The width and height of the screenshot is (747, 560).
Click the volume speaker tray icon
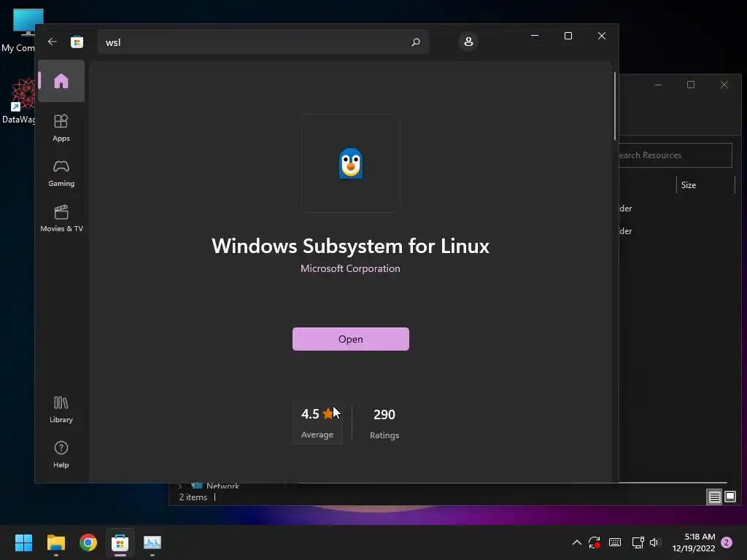coord(656,542)
